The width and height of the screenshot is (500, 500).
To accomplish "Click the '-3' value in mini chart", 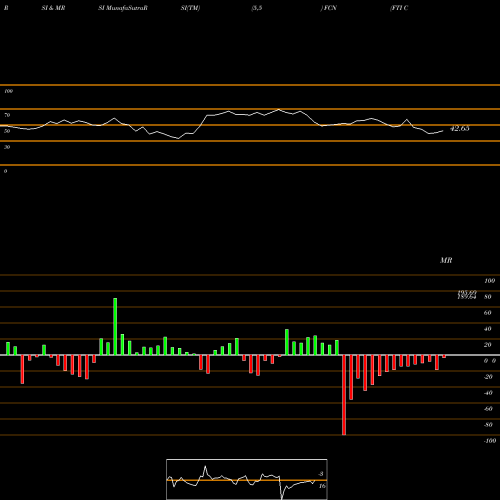I will tap(321, 474).
